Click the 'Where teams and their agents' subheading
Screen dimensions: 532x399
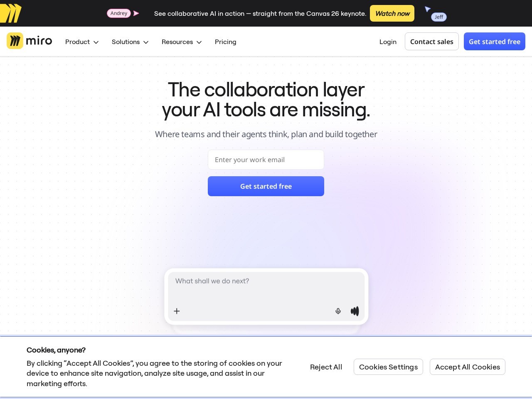pyautogui.click(x=266, y=134)
